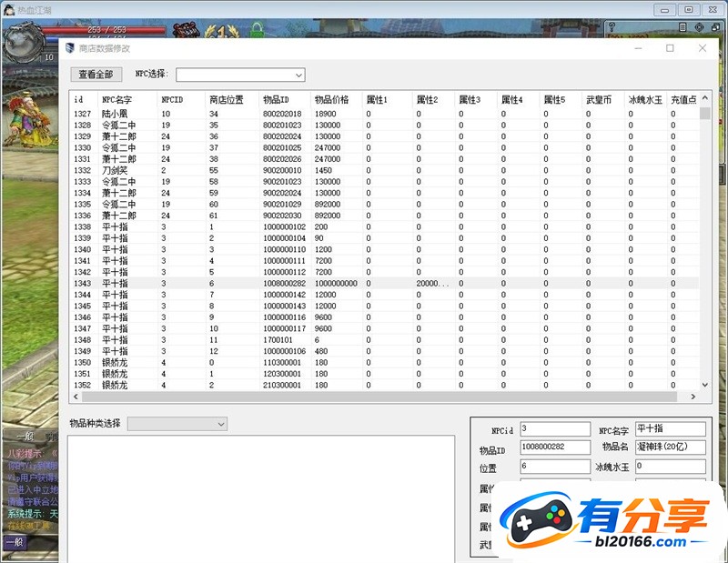
Task: Click the document list icon in game HUD
Action: coord(682,27)
